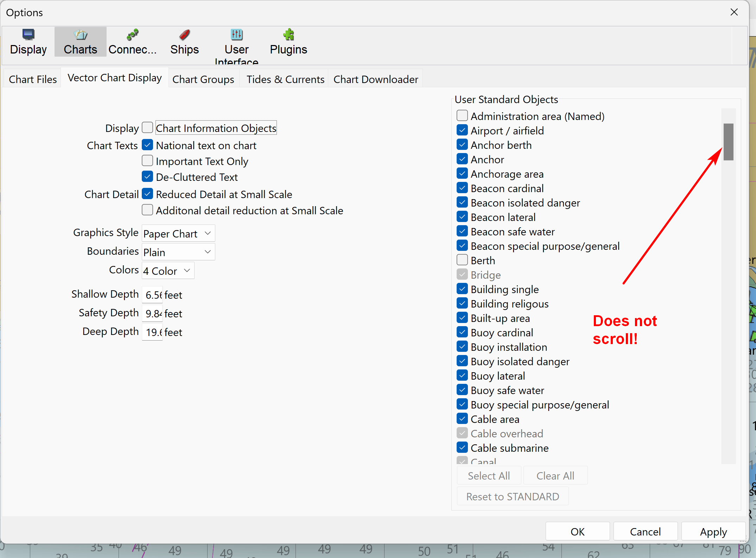Enable Chart Information Objects checkbox
Image resolution: width=756 pixels, height=558 pixels.
click(147, 128)
